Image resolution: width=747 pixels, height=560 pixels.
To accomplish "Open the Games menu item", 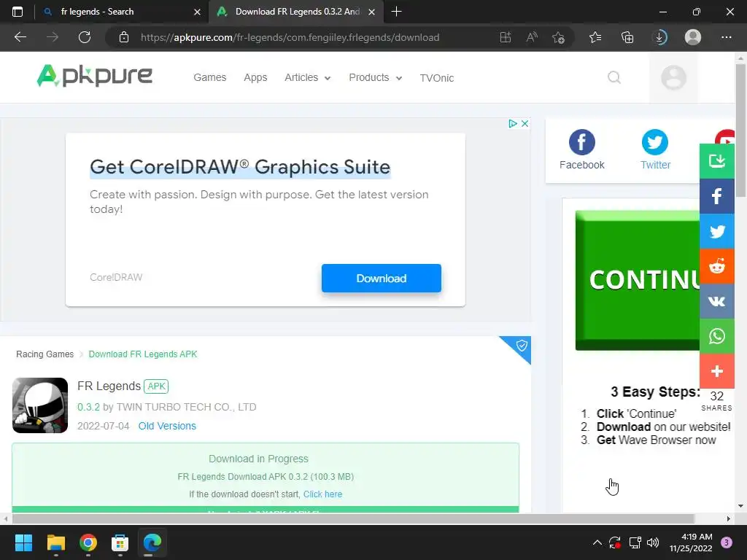I will (209, 77).
